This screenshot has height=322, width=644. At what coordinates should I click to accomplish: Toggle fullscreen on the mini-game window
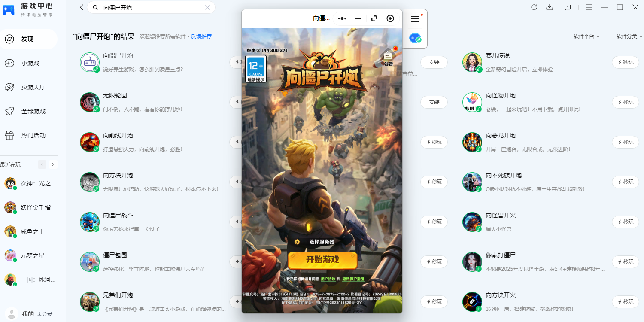(374, 18)
